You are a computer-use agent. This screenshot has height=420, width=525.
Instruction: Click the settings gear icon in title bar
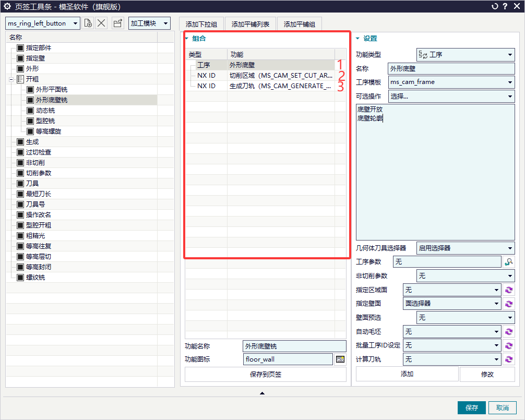[x=7, y=6]
